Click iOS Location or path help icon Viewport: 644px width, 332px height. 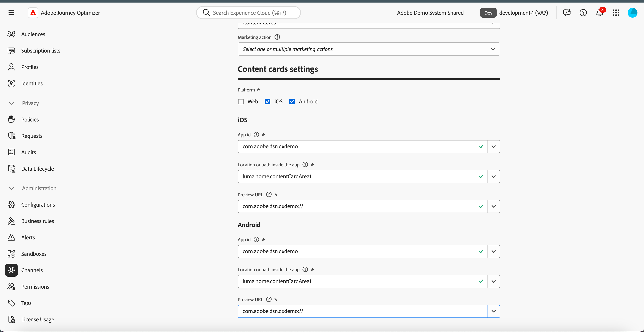[305, 165]
